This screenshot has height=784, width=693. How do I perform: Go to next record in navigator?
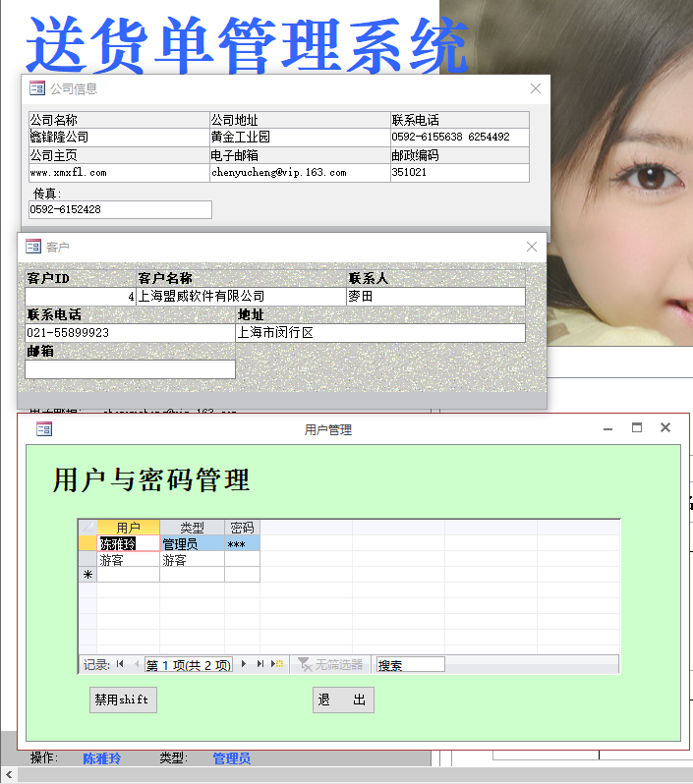(x=244, y=665)
